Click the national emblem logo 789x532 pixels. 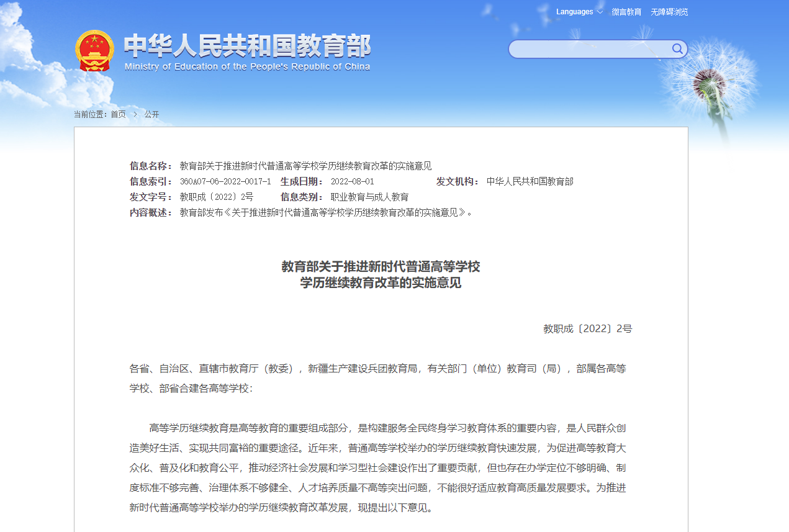(94, 50)
